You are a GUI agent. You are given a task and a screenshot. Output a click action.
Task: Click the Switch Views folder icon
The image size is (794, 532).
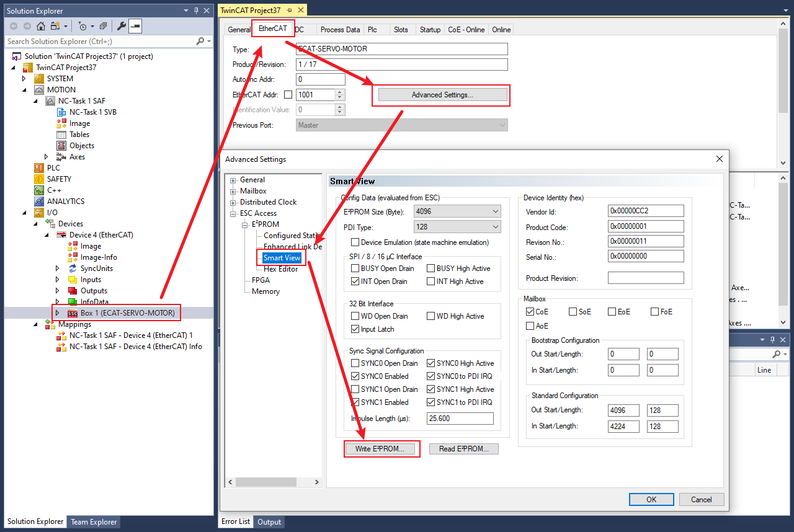55,26
